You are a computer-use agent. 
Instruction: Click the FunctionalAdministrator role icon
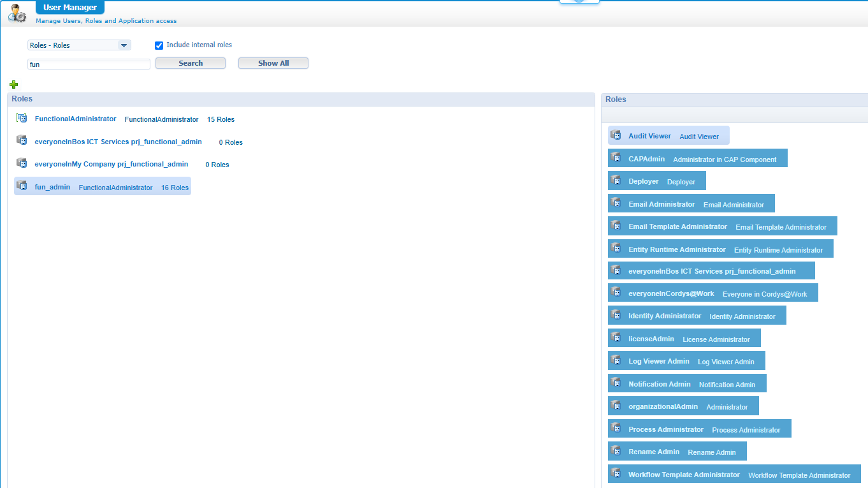point(22,118)
